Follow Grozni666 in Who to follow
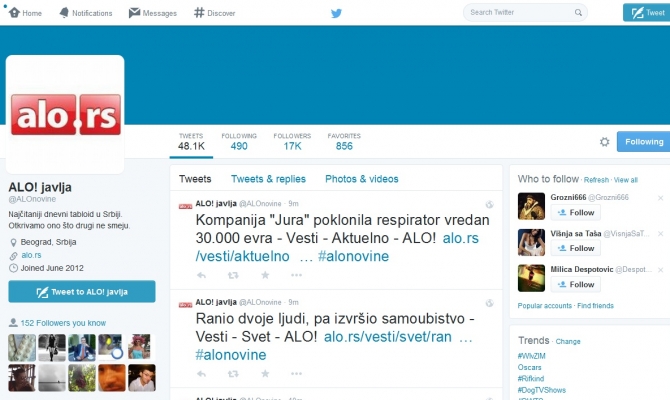The image size is (670, 400). [x=576, y=213]
